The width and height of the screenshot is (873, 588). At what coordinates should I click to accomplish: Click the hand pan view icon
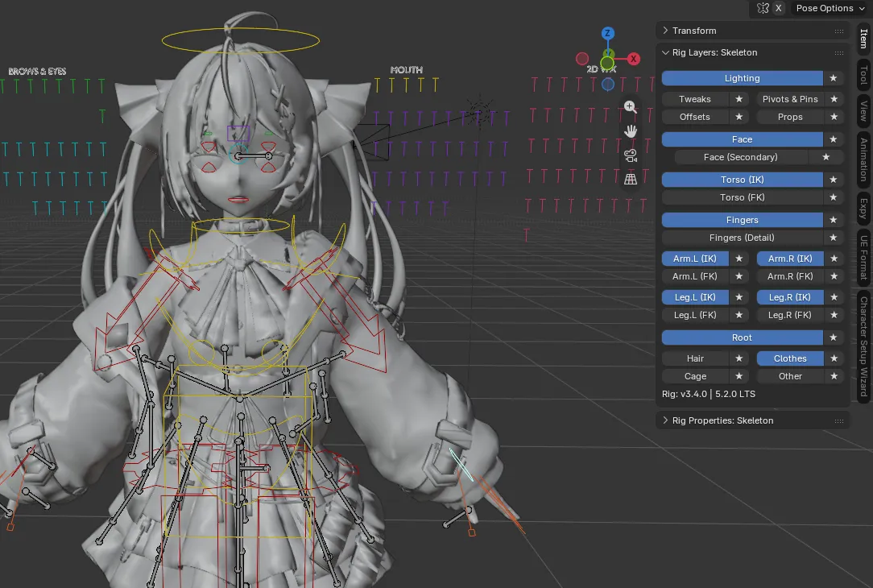pos(631,131)
